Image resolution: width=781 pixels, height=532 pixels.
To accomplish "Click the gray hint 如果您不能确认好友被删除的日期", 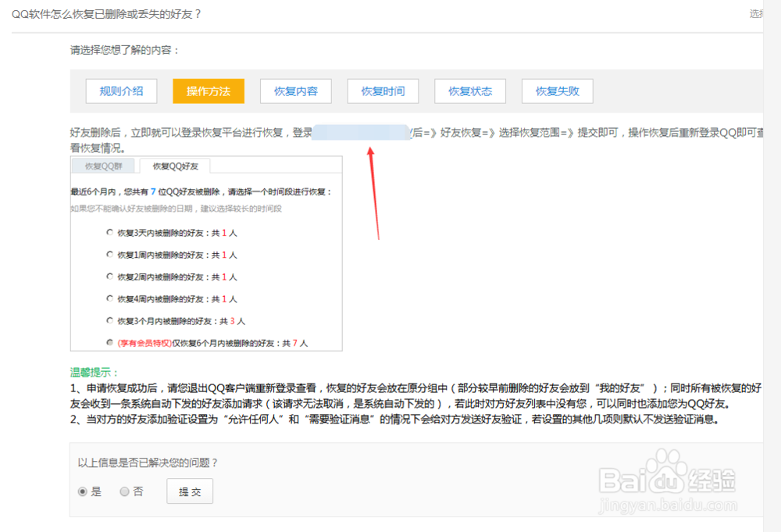I will pyautogui.click(x=176, y=209).
